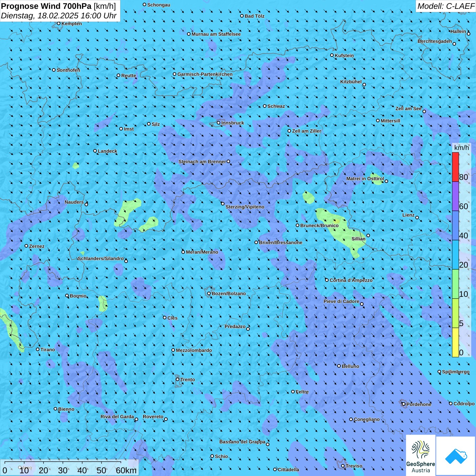The width and height of the screenshot is (476, 476).
Task: Click the Zernez location marker
Action: (x=27, y=246)
